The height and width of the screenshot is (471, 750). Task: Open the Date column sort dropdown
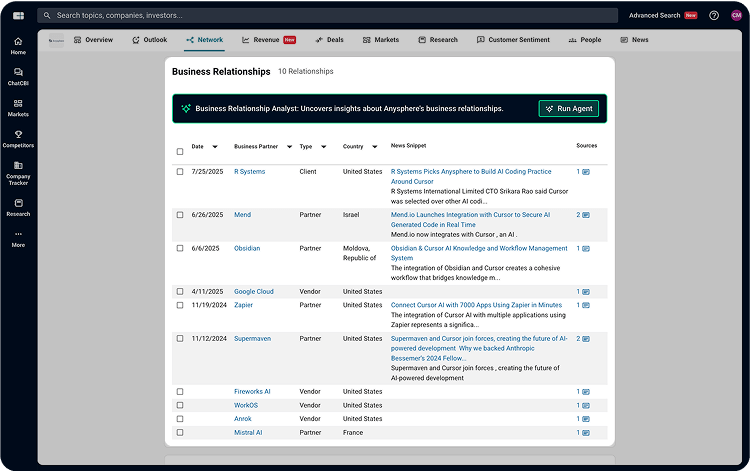point(215,146)
